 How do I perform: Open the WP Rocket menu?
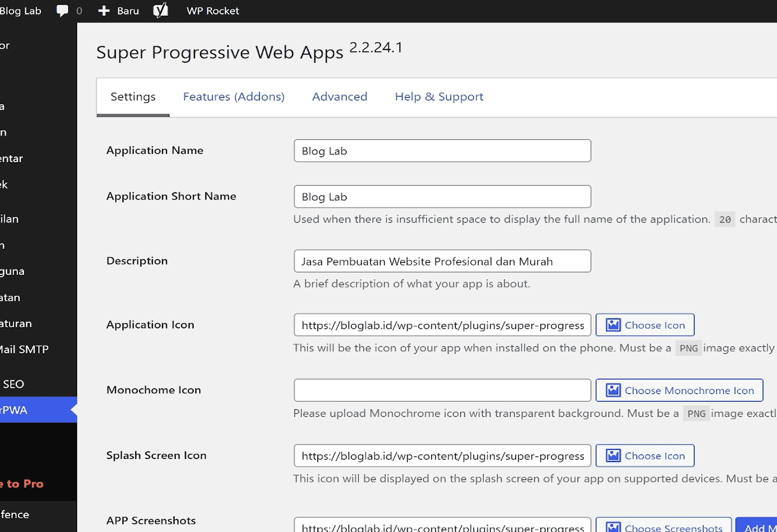pyautogui.click(x=212, y=11)
